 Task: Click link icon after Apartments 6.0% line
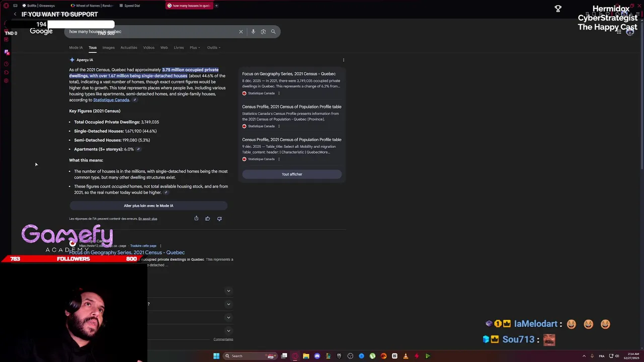pyautogui.click(x=138, y=149)
